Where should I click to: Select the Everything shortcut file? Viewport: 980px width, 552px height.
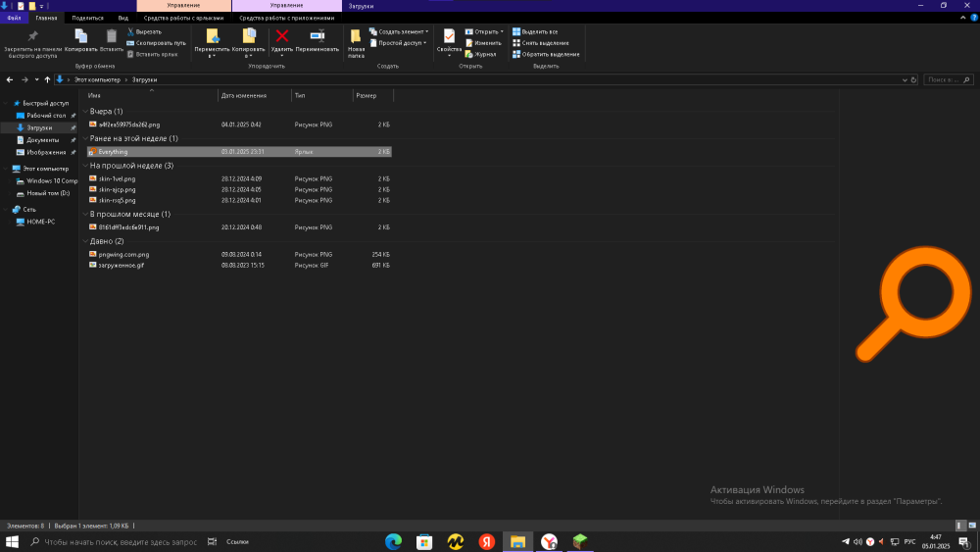239,152
